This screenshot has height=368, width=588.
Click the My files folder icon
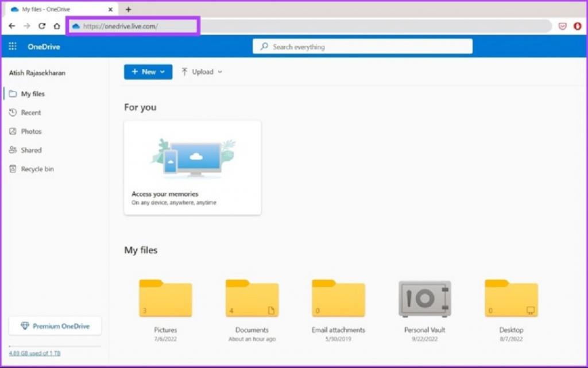tap(13, 94)
